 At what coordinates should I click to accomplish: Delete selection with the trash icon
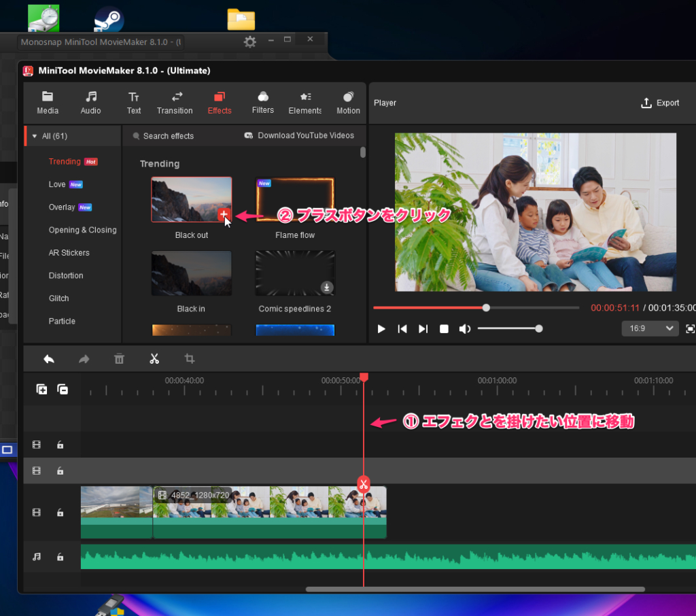119,359
